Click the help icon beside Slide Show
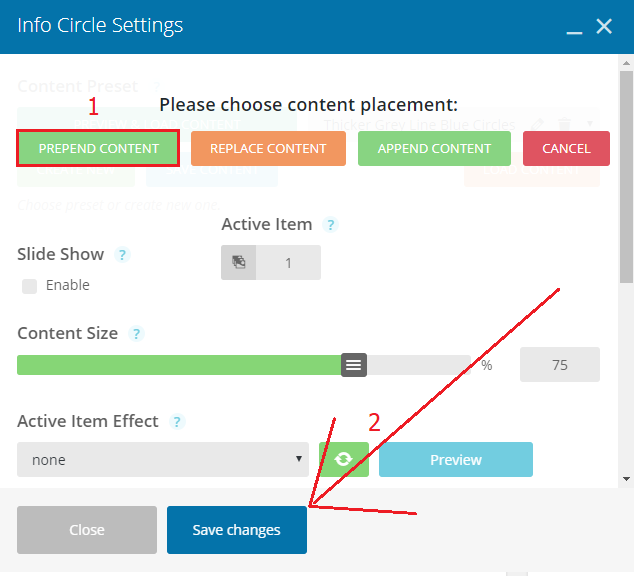 pos(122,255)
